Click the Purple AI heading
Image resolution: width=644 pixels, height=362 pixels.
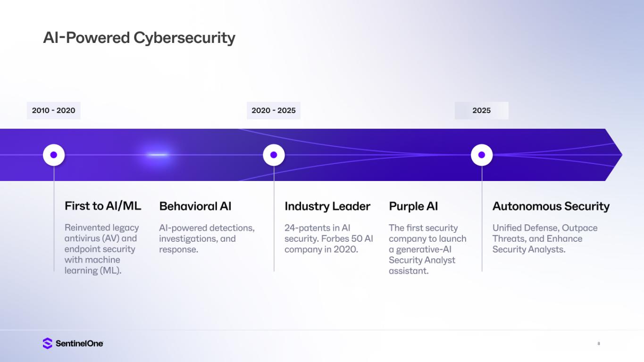(x=413, y=206)
